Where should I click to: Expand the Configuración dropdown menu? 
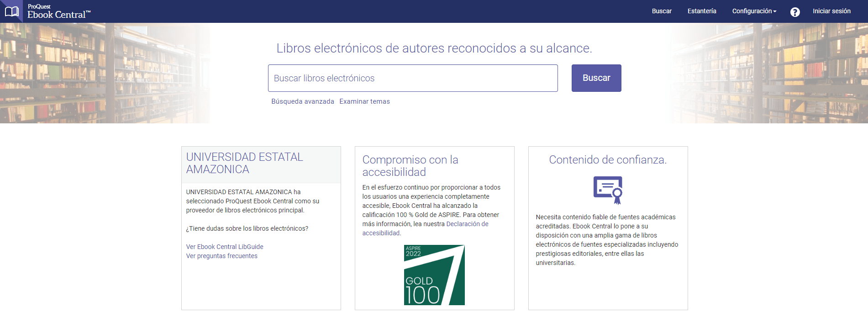point(754,11)
